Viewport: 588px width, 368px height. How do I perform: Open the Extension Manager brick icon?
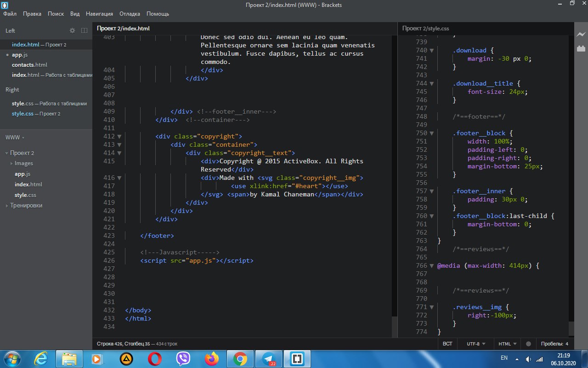(581, 48)
